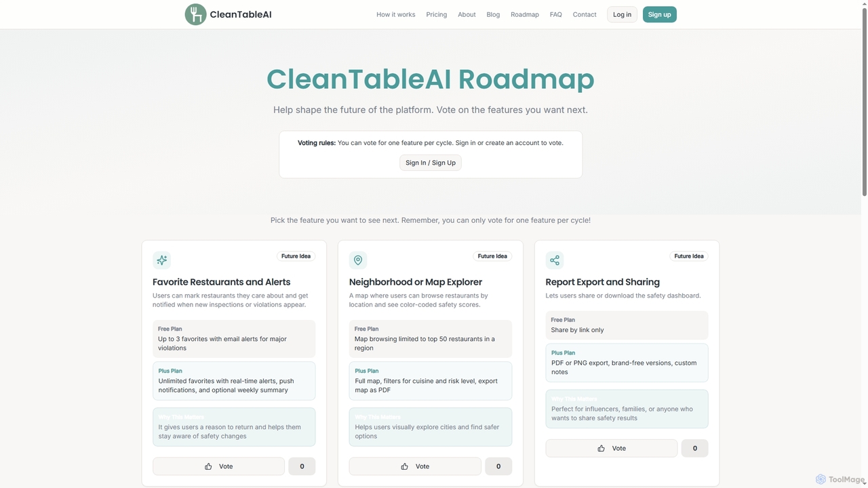Click 'Perfect for influencers, families' text
The image size is (868, 488).
[622, 413]
